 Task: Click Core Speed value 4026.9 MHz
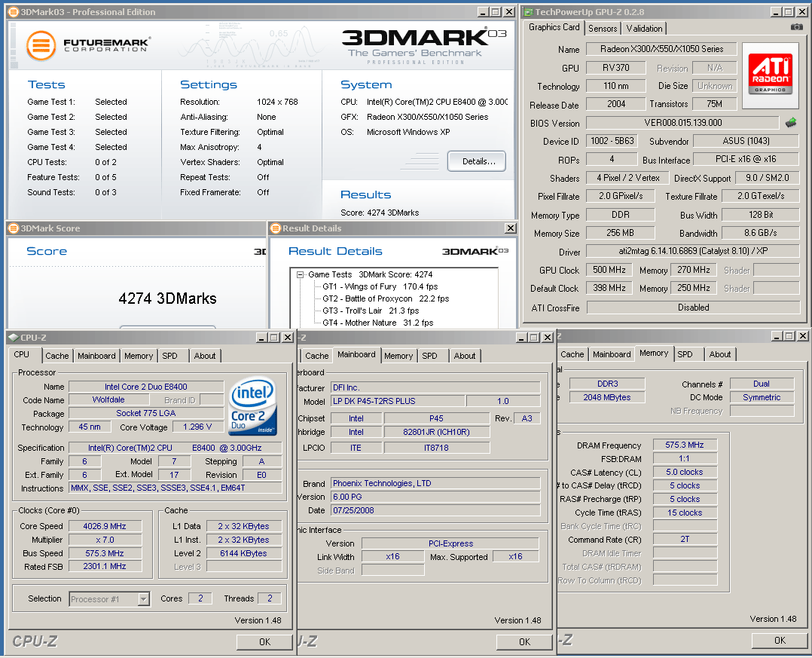(x=105, y=526)
